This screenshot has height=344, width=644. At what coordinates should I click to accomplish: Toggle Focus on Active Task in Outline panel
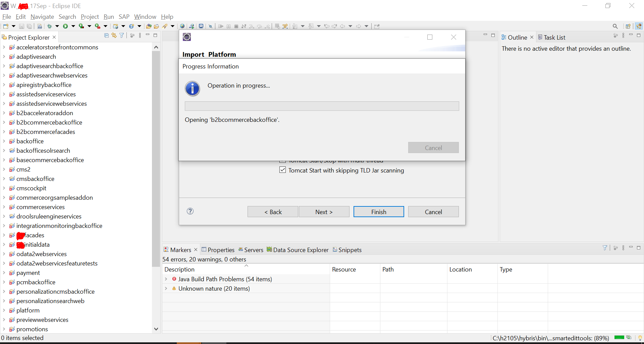[615, 36]
